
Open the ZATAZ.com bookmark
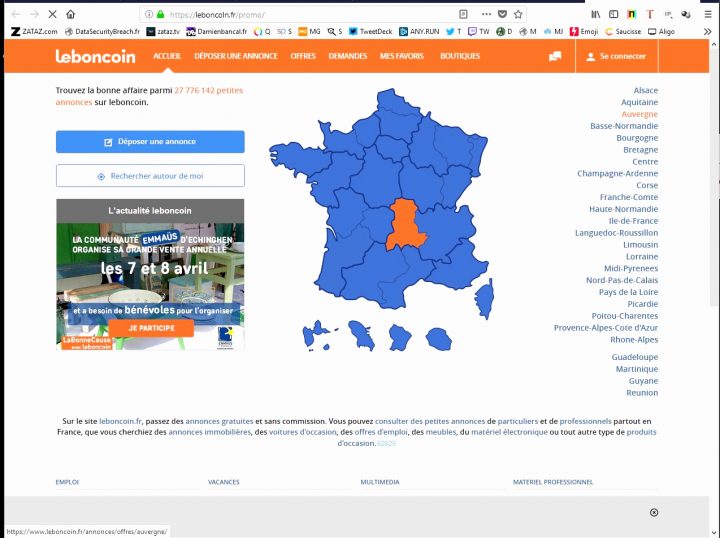point(36,31)
